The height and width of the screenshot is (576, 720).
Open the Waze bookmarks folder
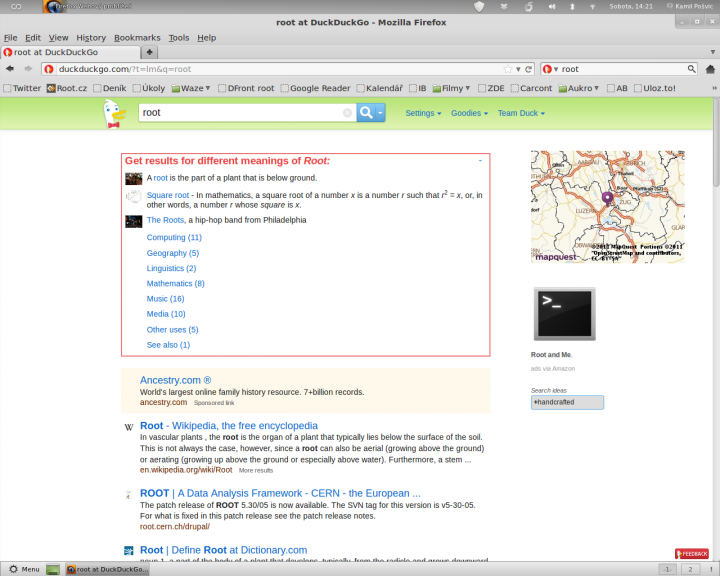[191, 88]
